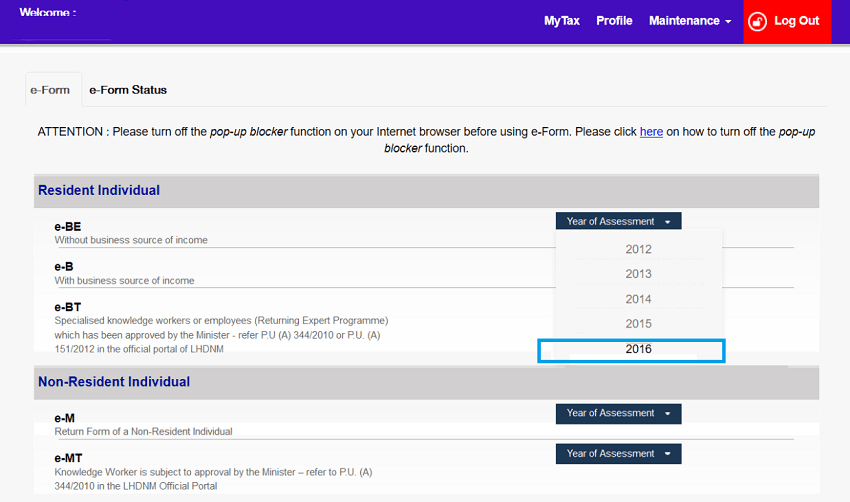Open Year of Assessment dropdown for e-M
This screenshot has height=502, width=850.
coord(618,413)
